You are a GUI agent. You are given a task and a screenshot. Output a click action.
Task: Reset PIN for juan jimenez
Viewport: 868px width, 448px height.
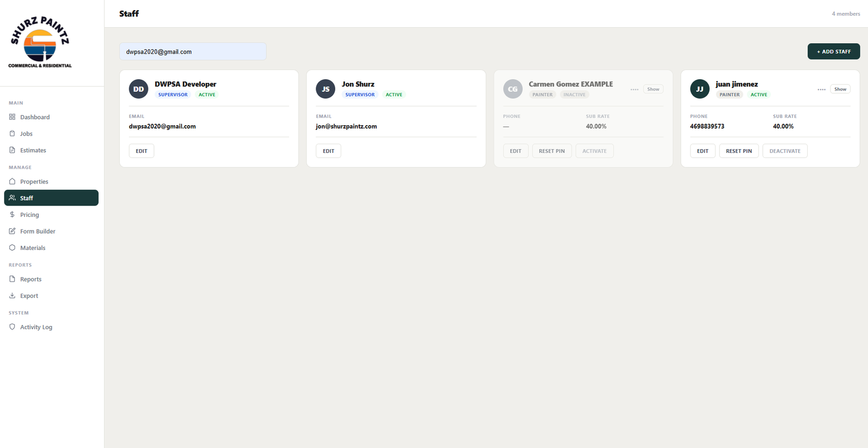(739, 151)
